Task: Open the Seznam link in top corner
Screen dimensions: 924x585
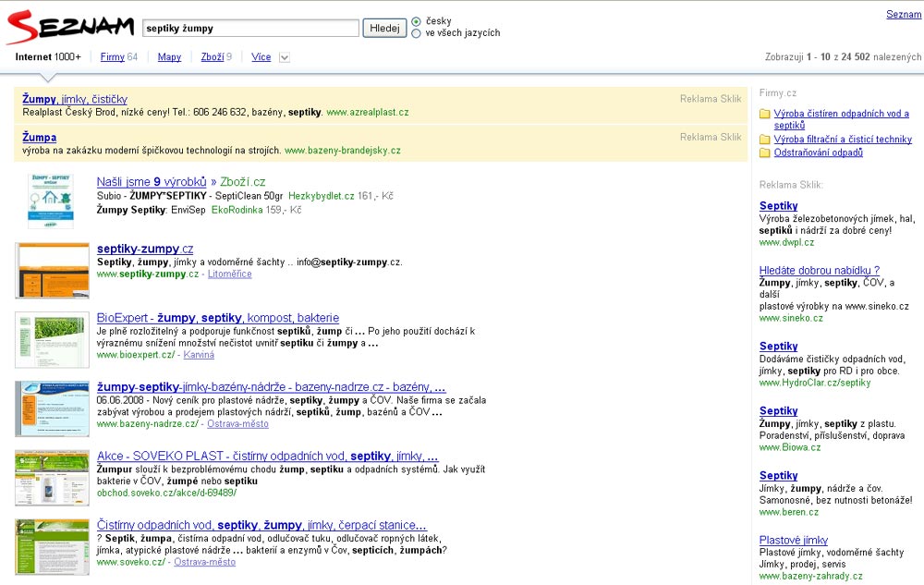Action: [x=904, y=14]
